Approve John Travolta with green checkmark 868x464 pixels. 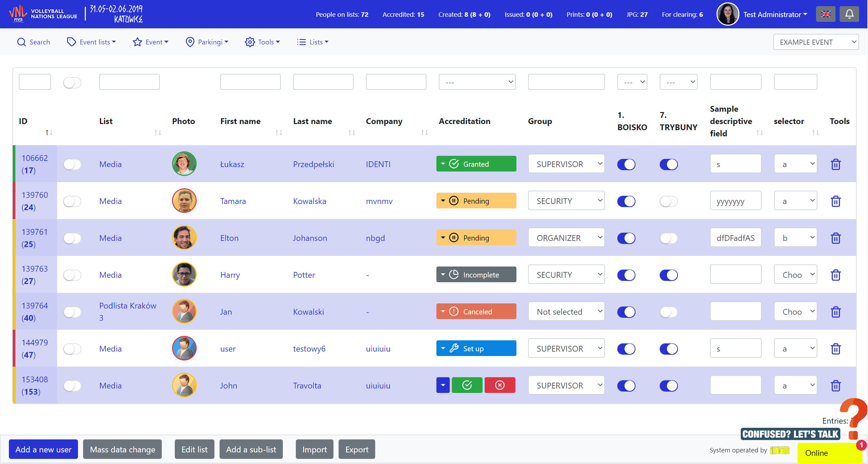click(x=467, y=385)
